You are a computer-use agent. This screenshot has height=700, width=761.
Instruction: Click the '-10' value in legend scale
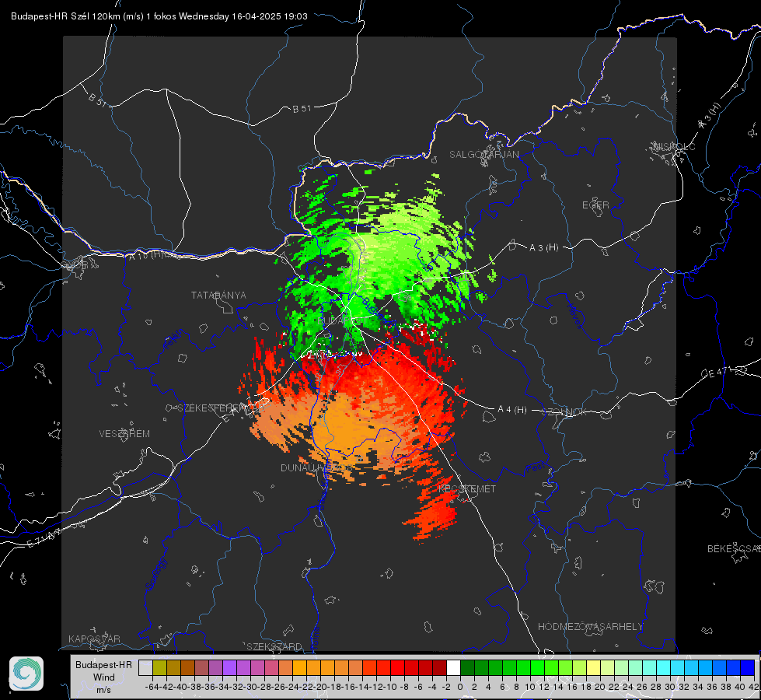(389, 687)
